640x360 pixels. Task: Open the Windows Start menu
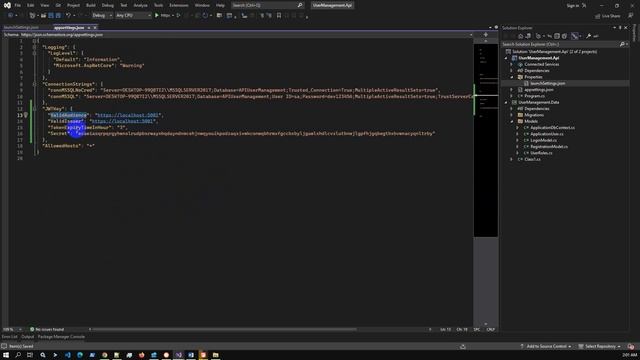point(6,355)
